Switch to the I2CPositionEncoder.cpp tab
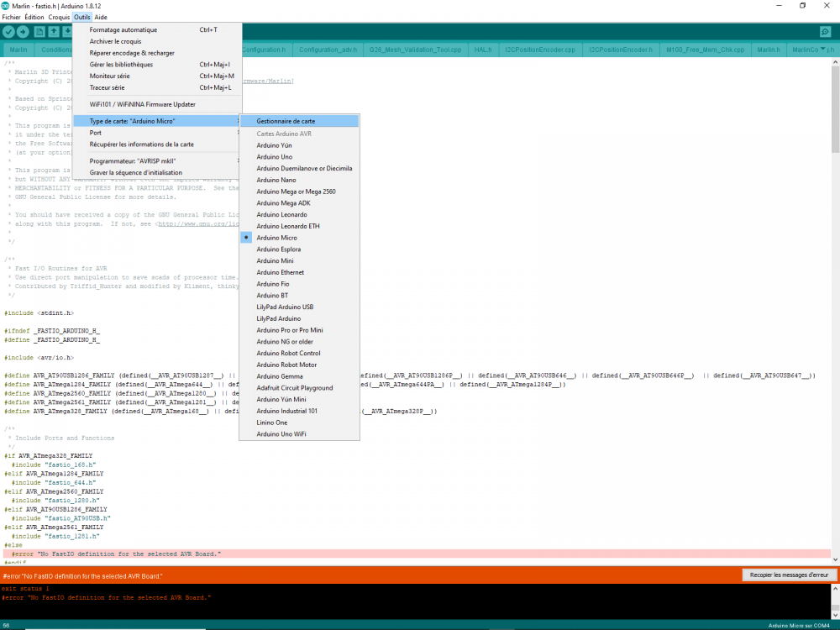Image resolution: width=840 pixels, height=630 pixels. click(x=540, y=50)
